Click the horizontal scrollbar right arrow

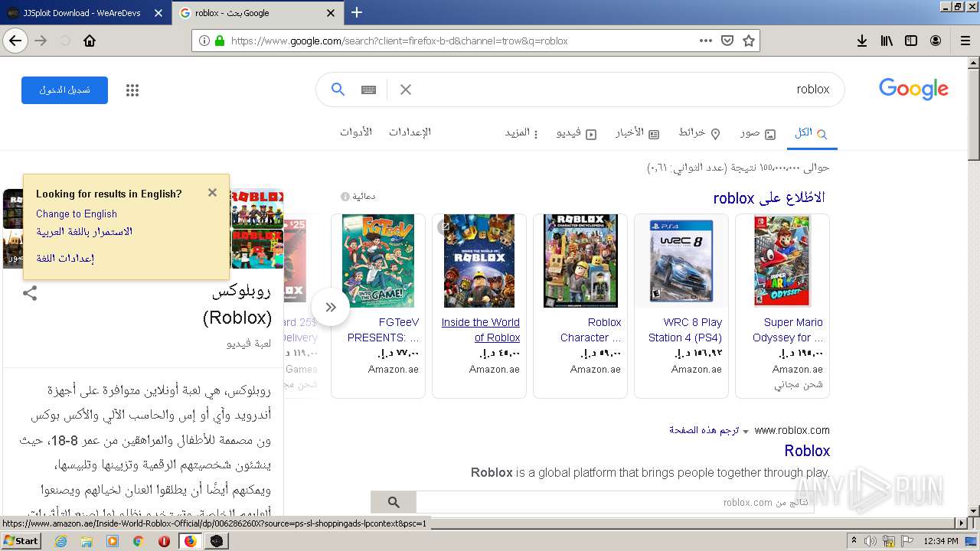coord(962,523)
